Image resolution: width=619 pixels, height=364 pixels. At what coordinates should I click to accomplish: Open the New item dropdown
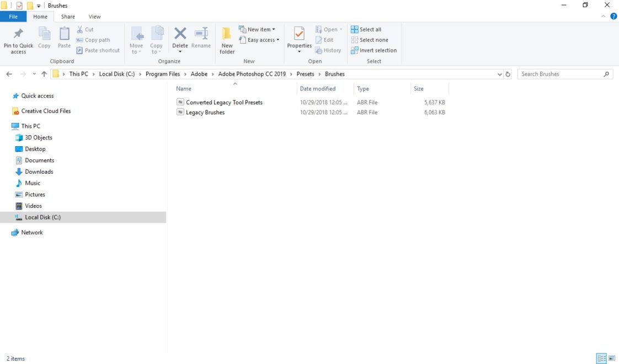pos(257,29)
